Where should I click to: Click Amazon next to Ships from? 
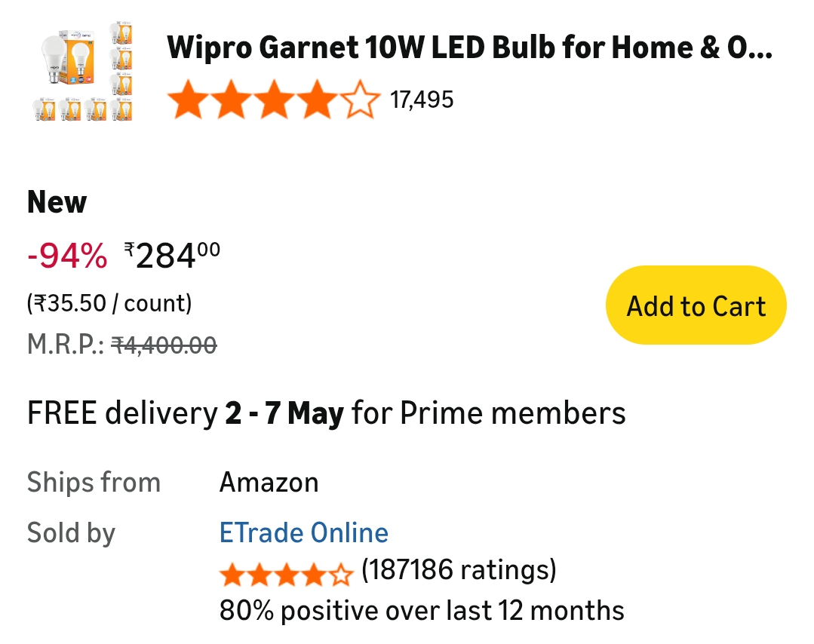[x=269, y=482]
